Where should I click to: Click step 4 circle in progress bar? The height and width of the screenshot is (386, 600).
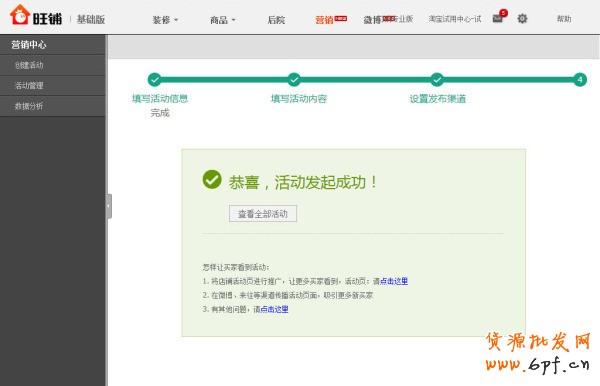point(580,80)
